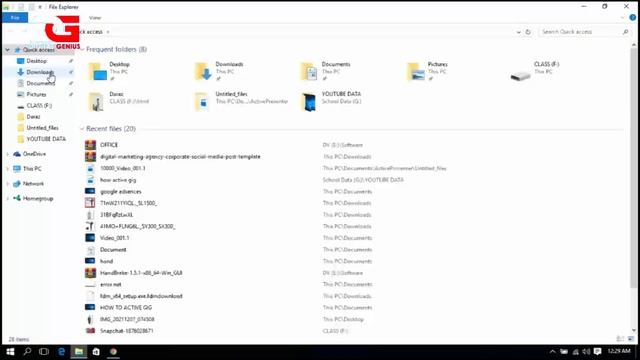Expand the This PC tree node arrow
This screenshot has height=360, width=640.
(7, 169)
